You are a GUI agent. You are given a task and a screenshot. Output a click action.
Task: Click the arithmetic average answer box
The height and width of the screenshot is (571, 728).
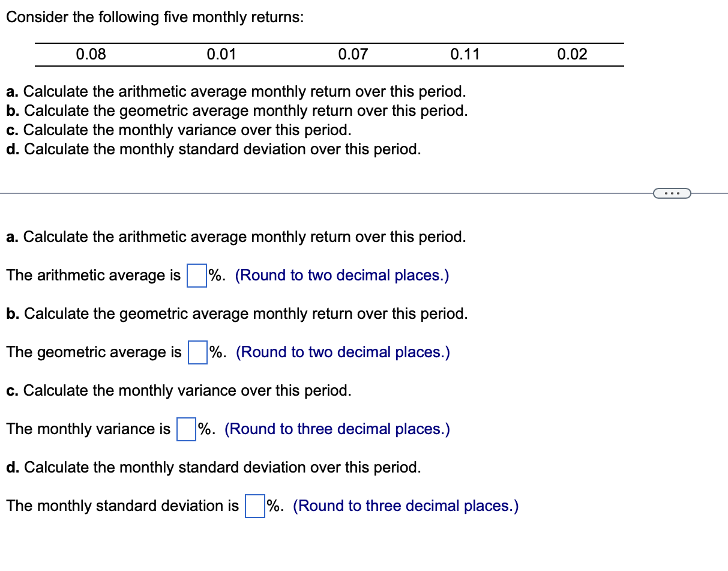[196, 276]
